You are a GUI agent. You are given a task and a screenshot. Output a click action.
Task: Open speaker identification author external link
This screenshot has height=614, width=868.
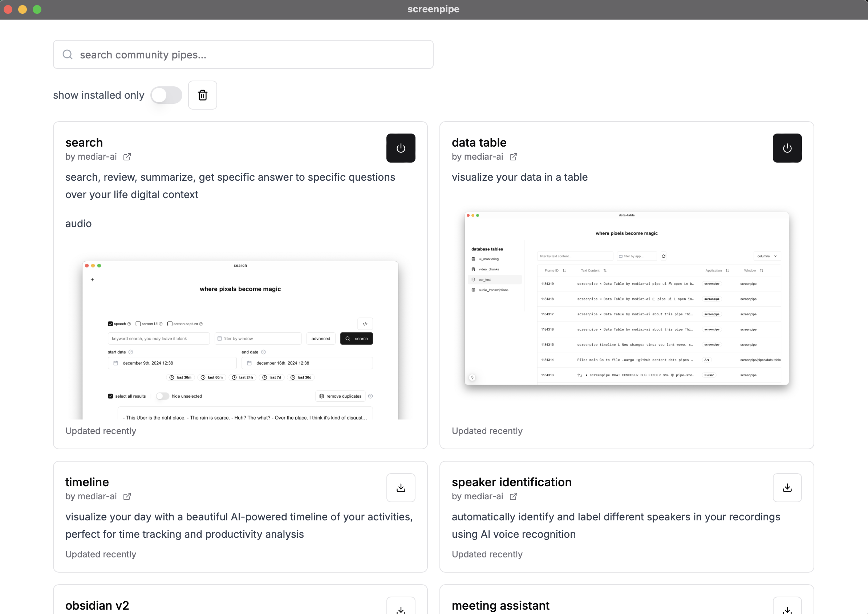514,496
